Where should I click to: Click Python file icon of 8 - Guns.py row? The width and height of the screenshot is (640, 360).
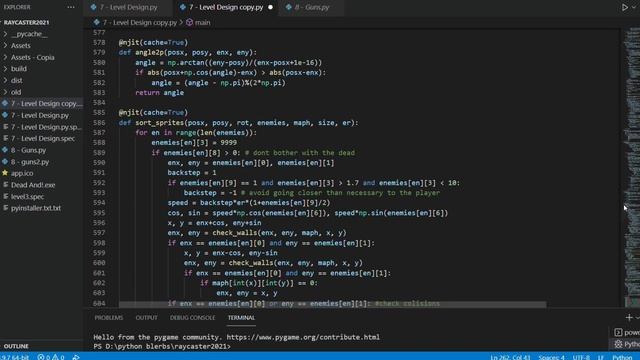click(x=5, y=150)
